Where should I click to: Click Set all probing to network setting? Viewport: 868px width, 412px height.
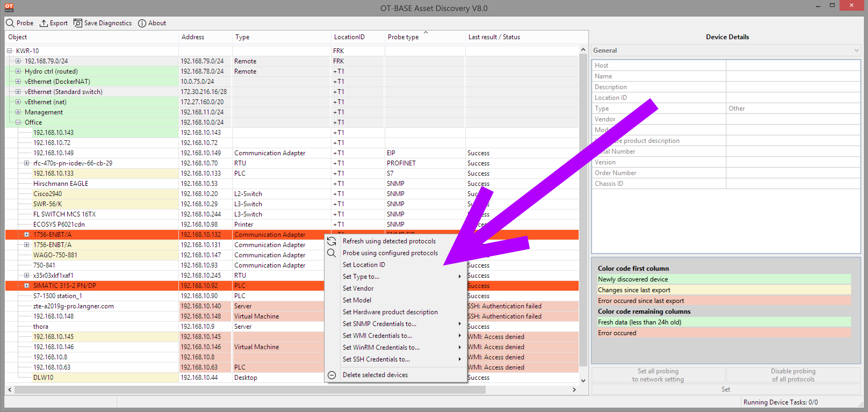658,375
